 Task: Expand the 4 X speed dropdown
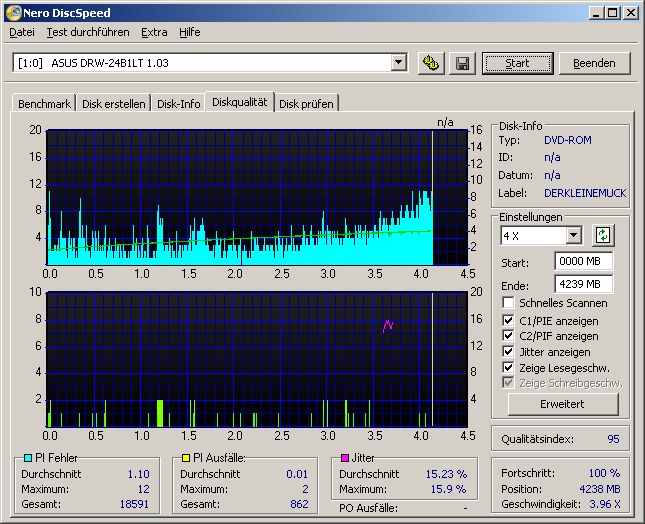[x=573, y=236]
